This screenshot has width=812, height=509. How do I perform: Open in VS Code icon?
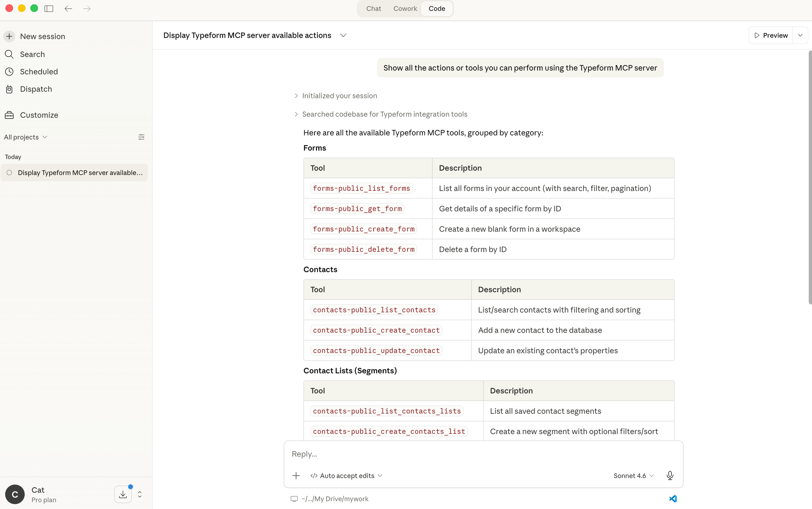pos(673,499)
